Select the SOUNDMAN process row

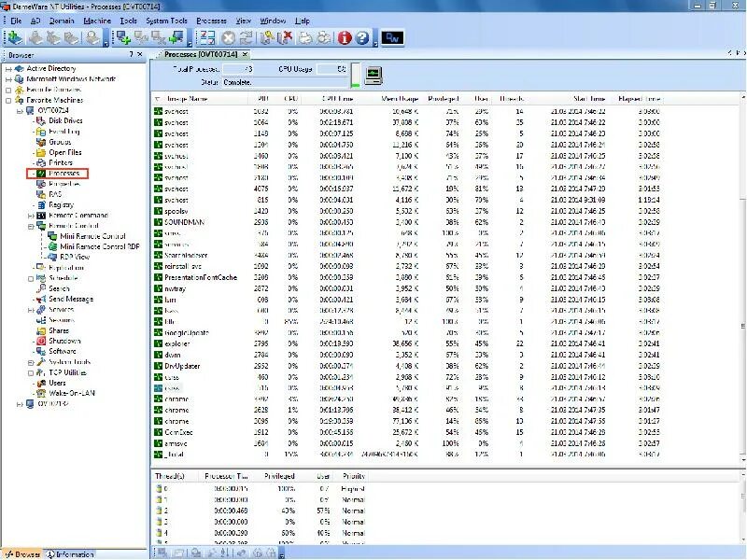pos(410,222)
